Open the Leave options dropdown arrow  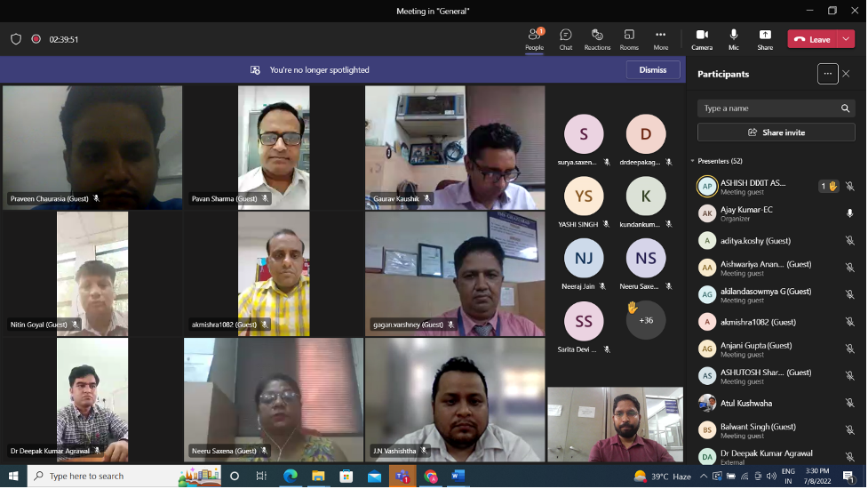click(846, 39)
